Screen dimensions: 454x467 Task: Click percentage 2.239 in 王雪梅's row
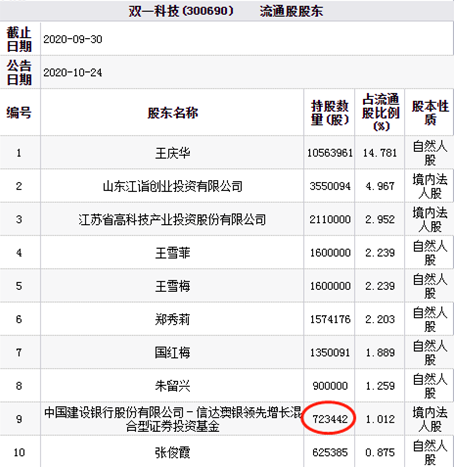pyautogui.click(x=380, y=286)
